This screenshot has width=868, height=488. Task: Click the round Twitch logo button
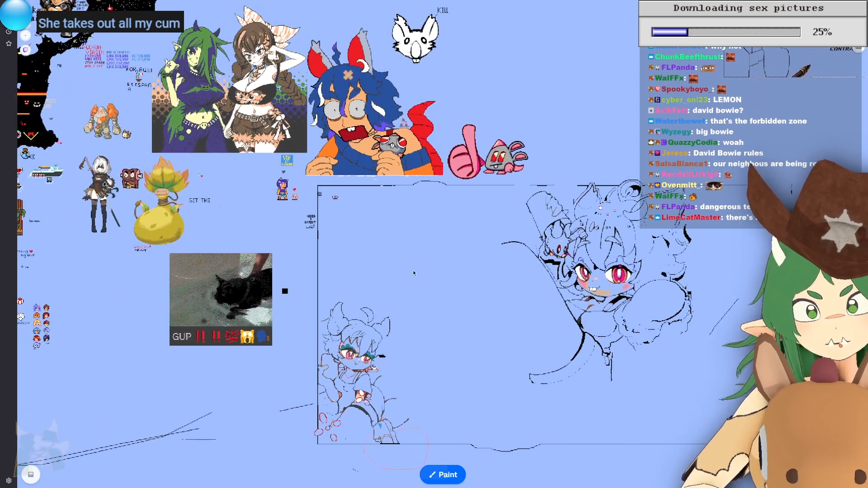coord(26,50)
